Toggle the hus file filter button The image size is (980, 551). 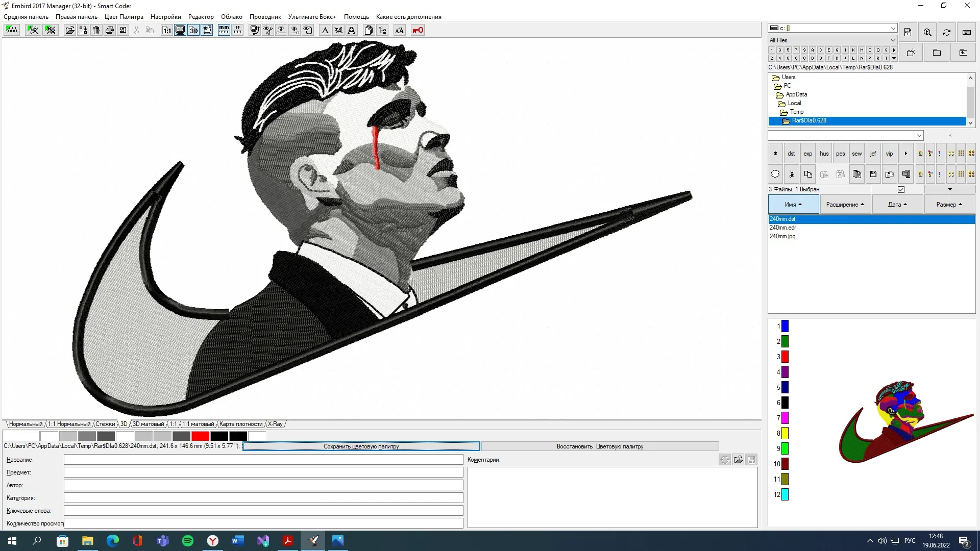(x=824, y=154)
